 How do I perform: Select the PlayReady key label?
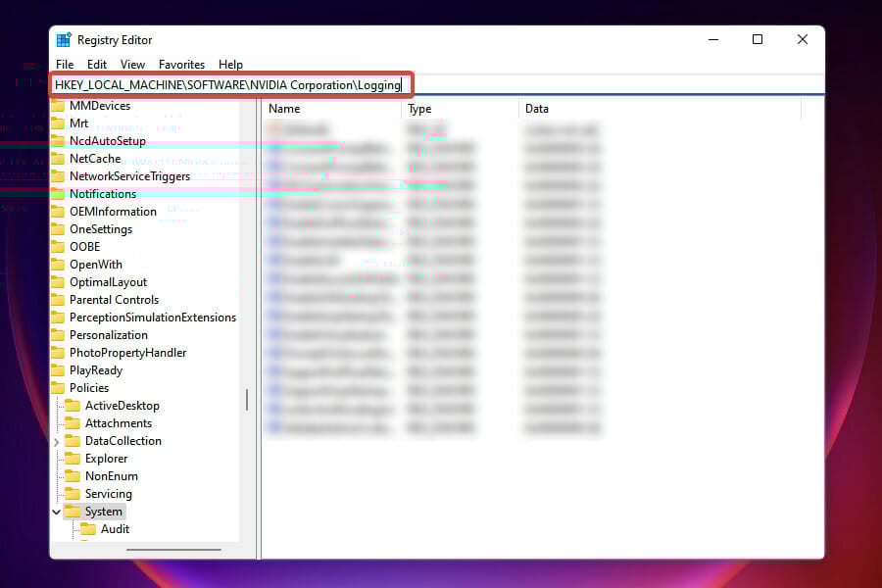pyautogui.click(x=96, y=370)
